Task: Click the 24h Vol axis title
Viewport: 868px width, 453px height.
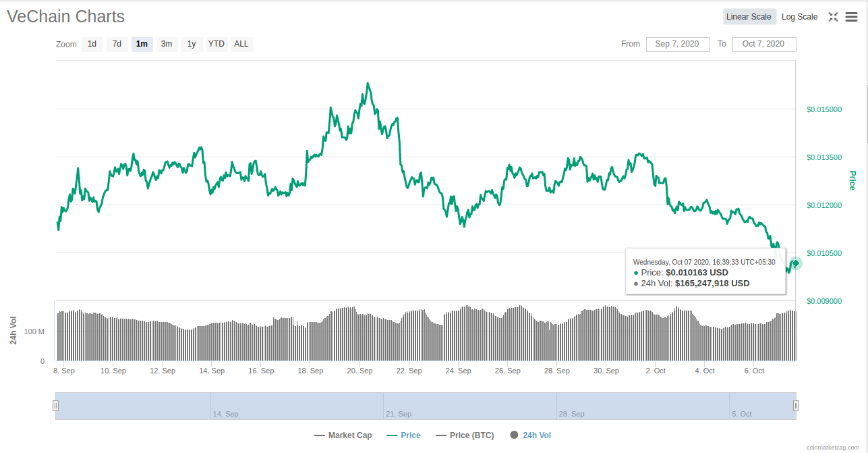Action: pos(13,331)
